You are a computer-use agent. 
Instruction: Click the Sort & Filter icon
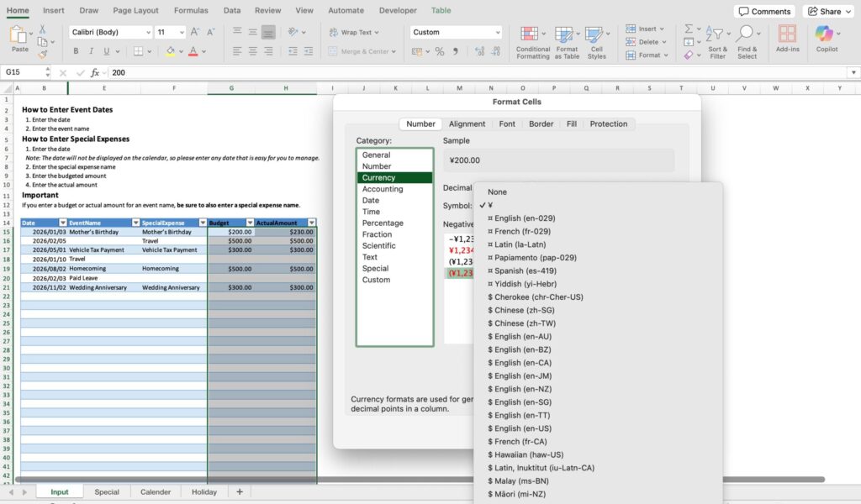pos(717,41)
